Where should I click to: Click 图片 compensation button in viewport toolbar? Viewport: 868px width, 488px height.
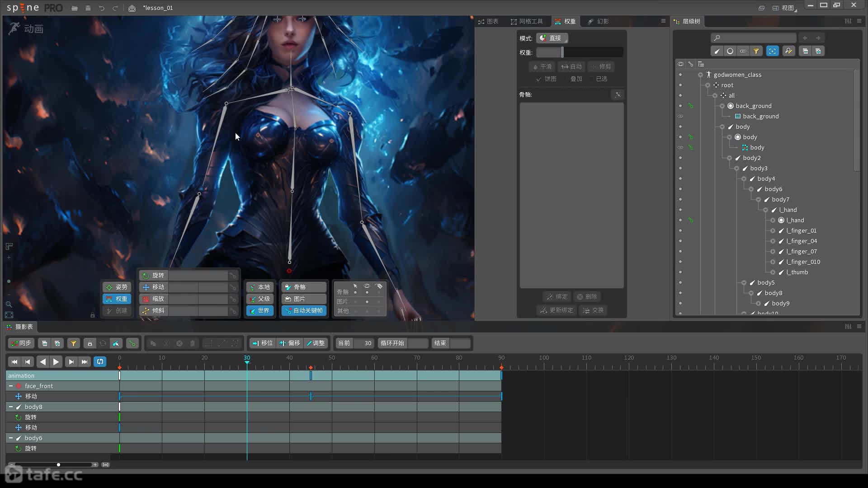coord(304,299)
